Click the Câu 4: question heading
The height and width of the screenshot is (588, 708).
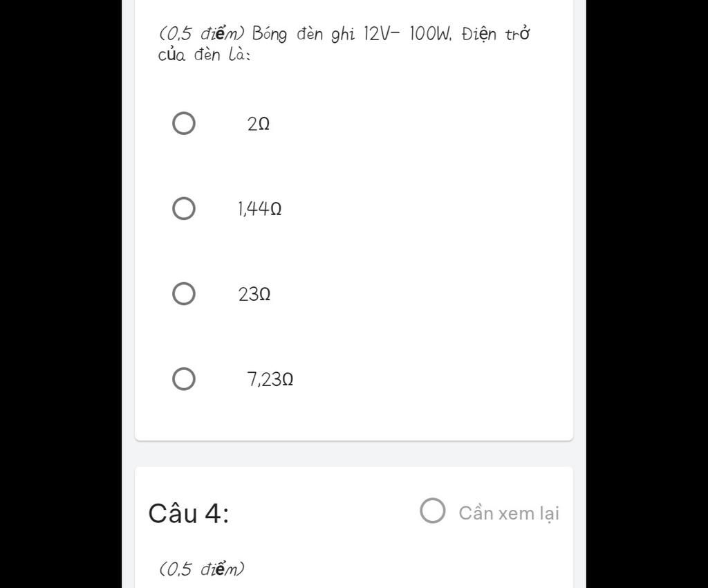pos(189,514)
